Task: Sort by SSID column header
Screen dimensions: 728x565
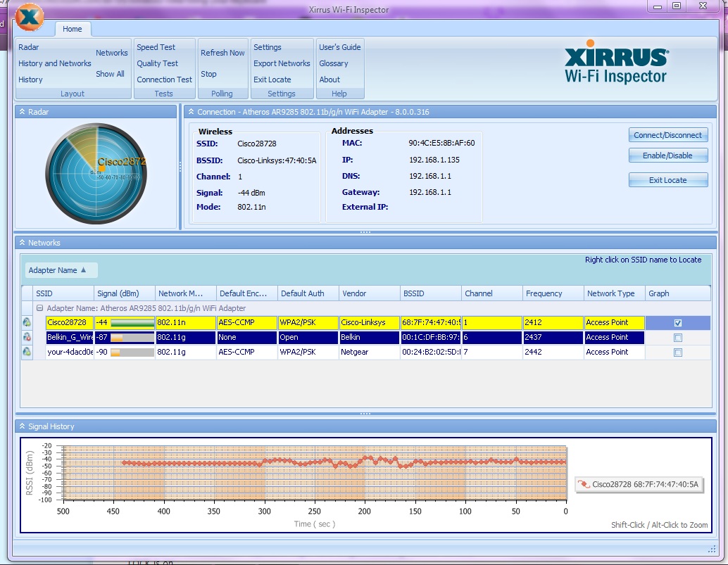Action: [63, 293]
